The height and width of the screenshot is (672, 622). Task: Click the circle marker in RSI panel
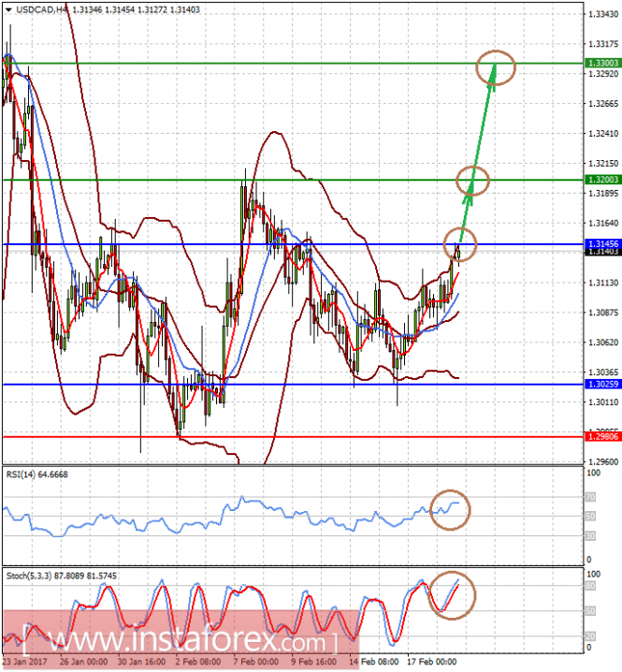click(x=450, y=509)
